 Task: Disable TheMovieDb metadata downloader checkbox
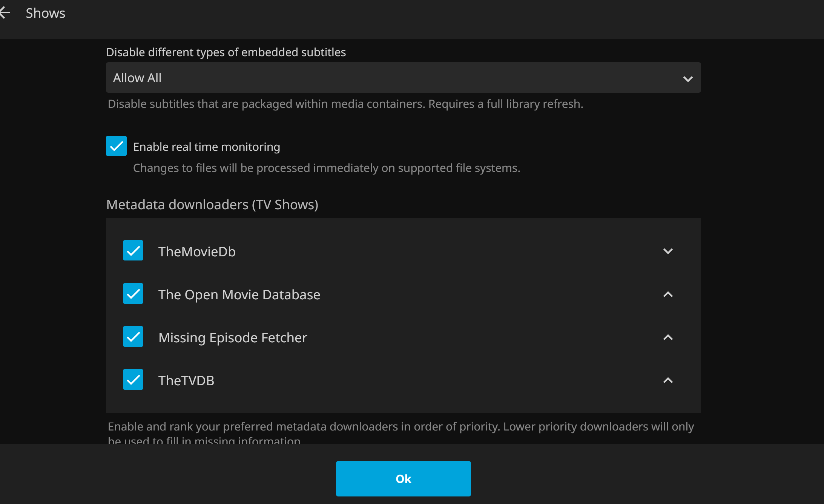[x=133, y=251]
